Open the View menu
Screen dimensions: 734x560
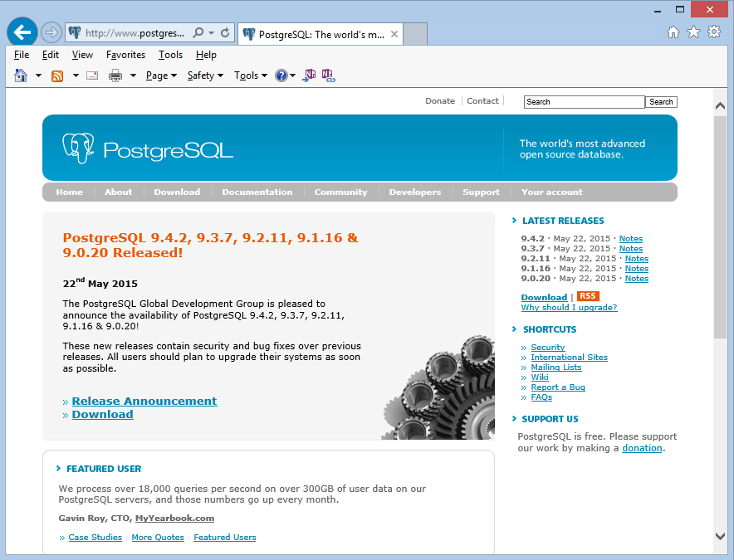82,55
